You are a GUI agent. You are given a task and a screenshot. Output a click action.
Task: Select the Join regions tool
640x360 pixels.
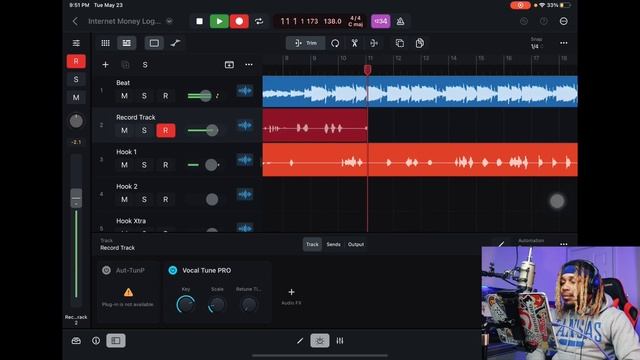coord(374,43)
